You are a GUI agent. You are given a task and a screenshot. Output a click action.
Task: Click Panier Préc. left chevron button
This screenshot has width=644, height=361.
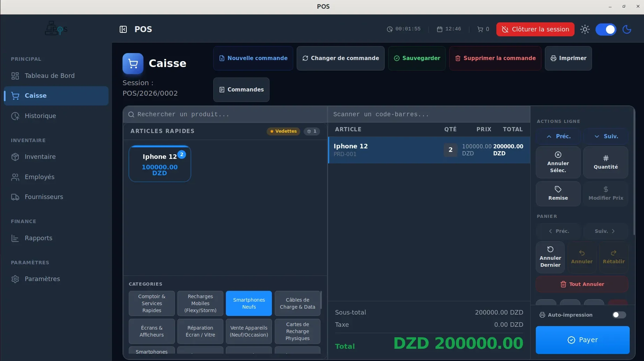[559, 231]
